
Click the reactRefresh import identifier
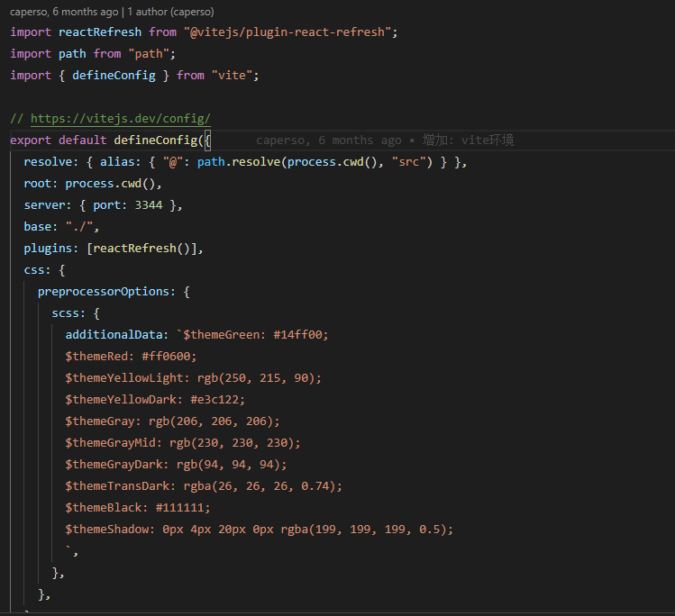pos(100,32)
